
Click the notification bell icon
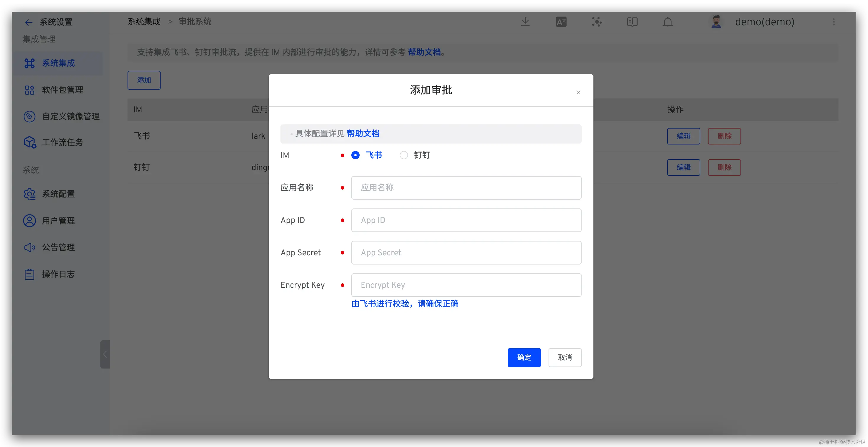pyautogui.click(x=668, y=22)
